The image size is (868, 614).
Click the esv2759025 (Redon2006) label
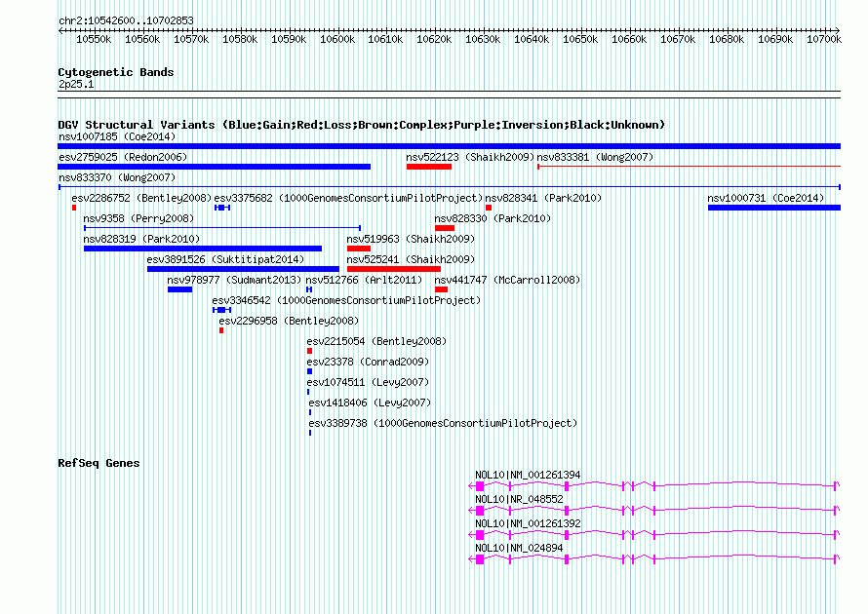[123, 157]
